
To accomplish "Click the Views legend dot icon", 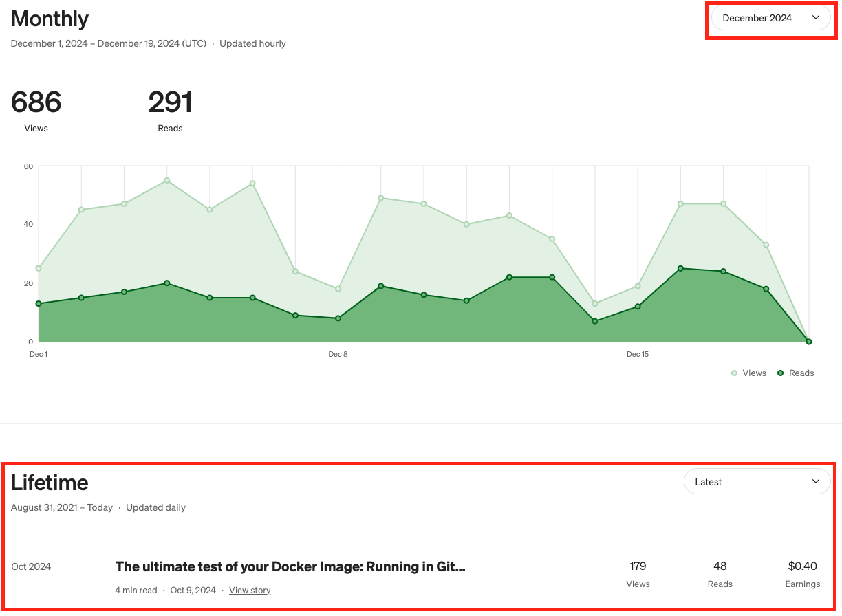I will coord(734,373).
